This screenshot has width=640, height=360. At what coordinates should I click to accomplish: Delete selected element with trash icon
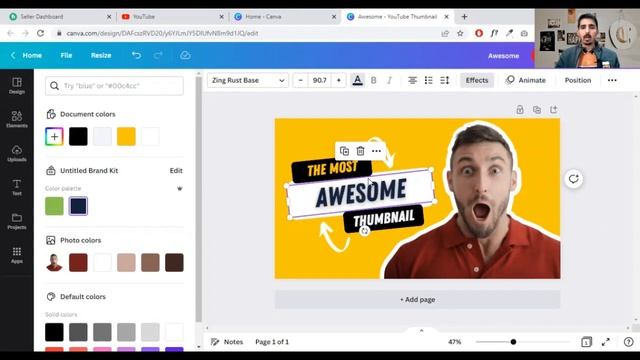pos(360,151)
